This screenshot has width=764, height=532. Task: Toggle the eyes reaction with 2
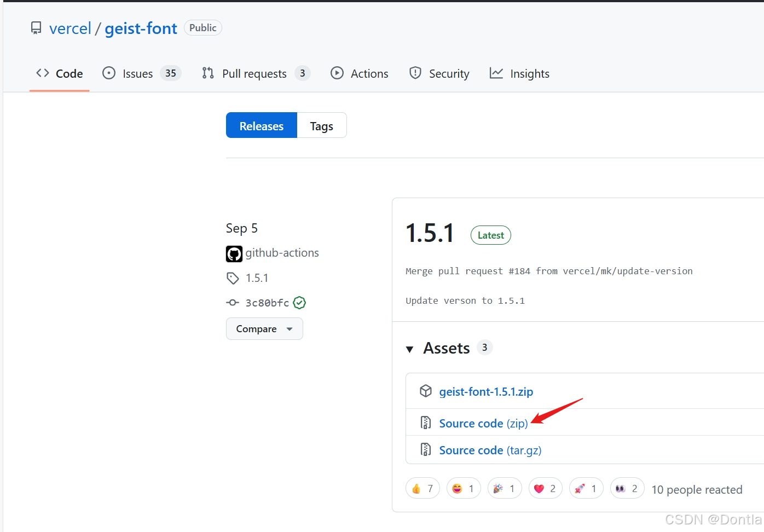[627, 488]
